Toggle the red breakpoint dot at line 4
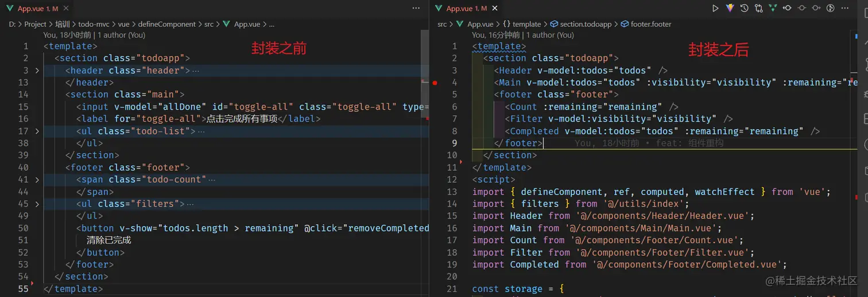 point(435,83)
